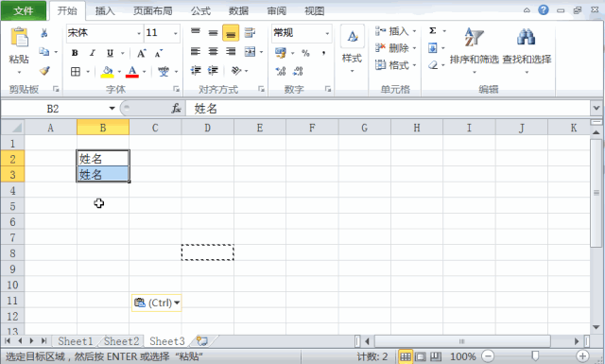The width and height of the screenshot is (605, 364).
Task: Activate the Format Painter brush
Action: click(44, 71)
